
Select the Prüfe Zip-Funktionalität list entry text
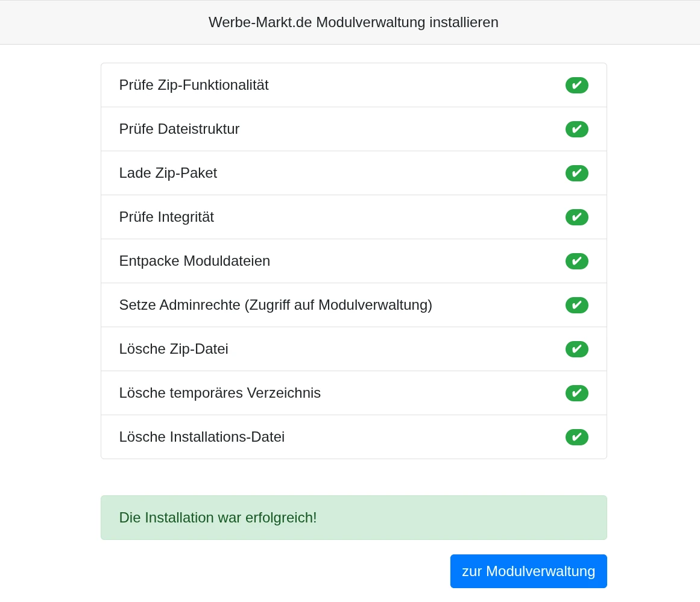[194, 85]
